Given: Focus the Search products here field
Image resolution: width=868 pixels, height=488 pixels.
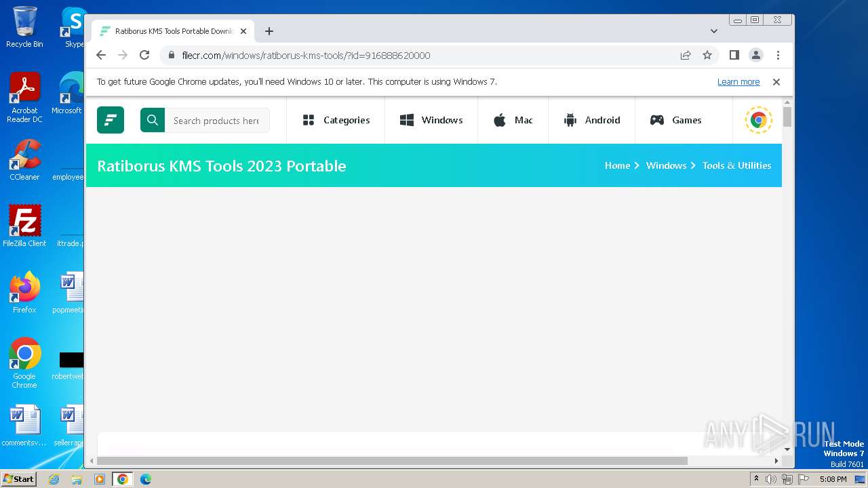Looking at the screenshot, I should coord(217,120).
